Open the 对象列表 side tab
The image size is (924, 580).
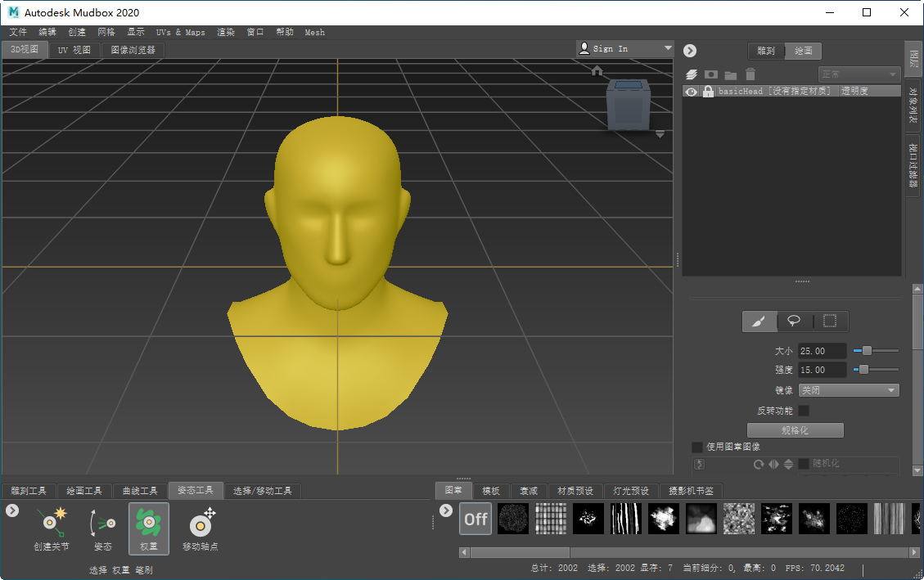pyautogui.click(x=913, y=105)
